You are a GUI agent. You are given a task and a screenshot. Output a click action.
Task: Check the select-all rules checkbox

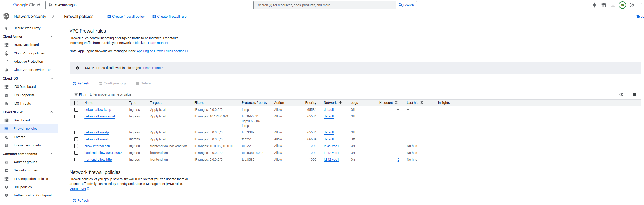76,103
